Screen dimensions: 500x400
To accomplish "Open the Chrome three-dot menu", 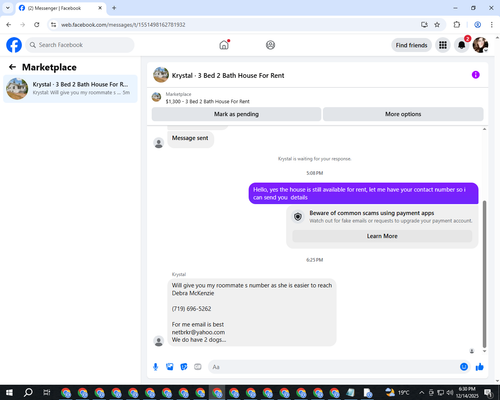I will 492,25.
